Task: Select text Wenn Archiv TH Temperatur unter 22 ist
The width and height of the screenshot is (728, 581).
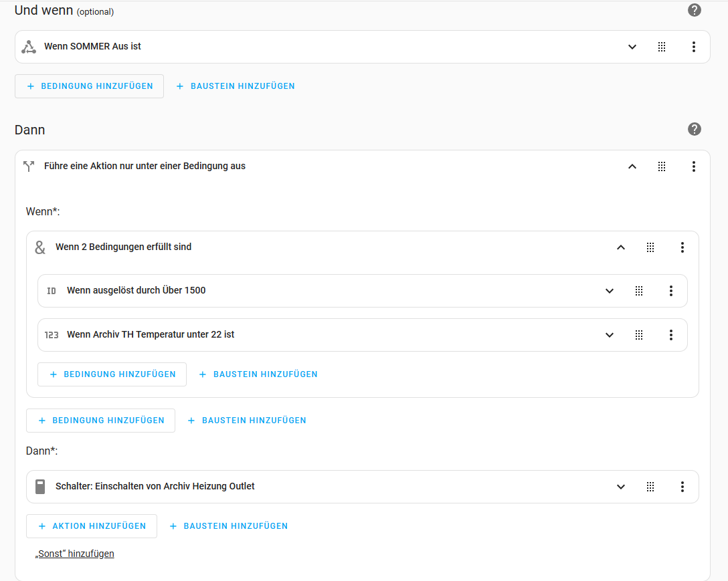Action: tap(151, 334)
